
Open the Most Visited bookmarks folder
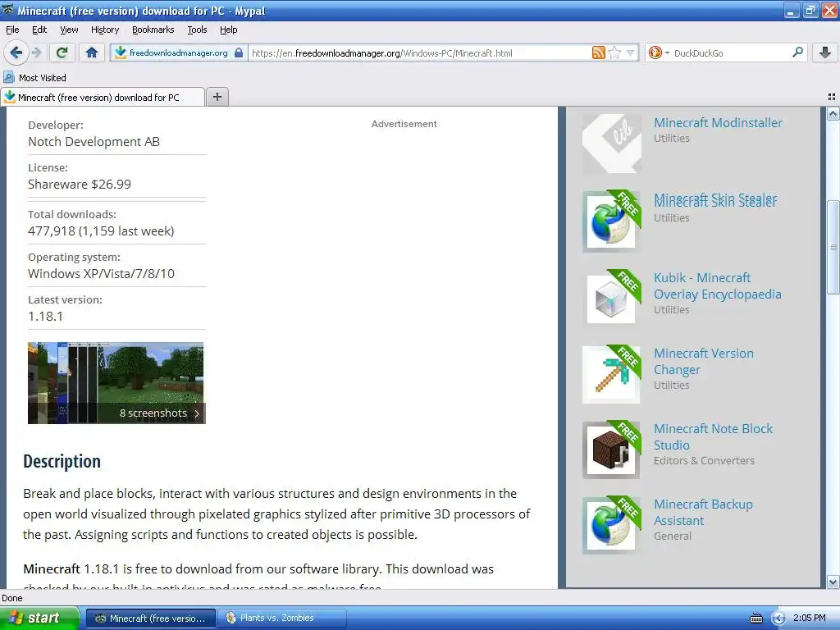[35, 78]
